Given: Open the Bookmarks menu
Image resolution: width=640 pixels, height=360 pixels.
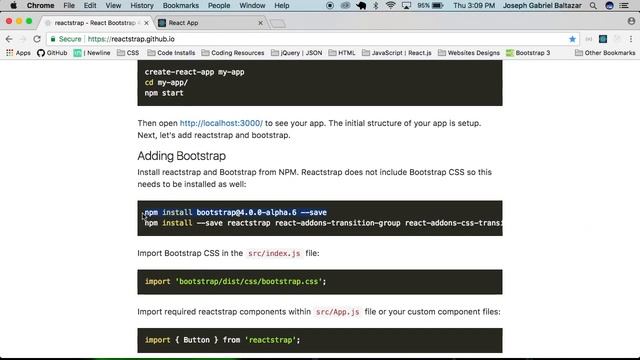Looking at the screenshot, I should [x=180, y=5].
